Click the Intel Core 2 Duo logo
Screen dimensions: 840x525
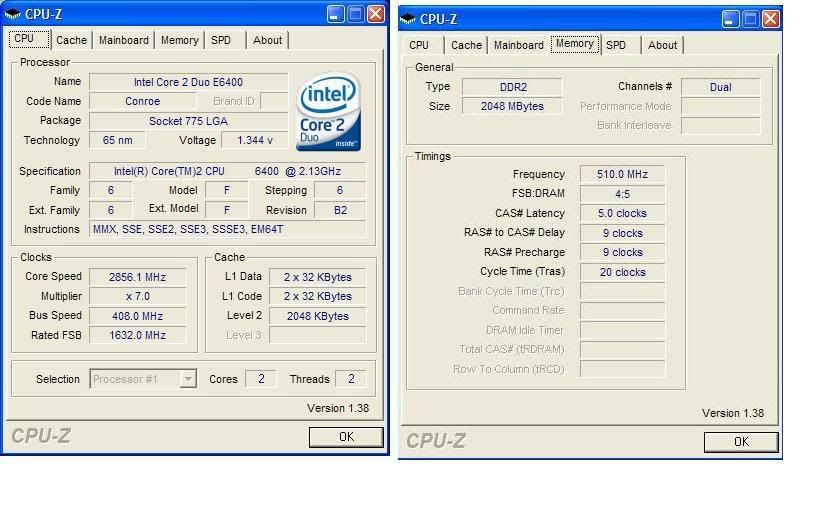[328, 112]
